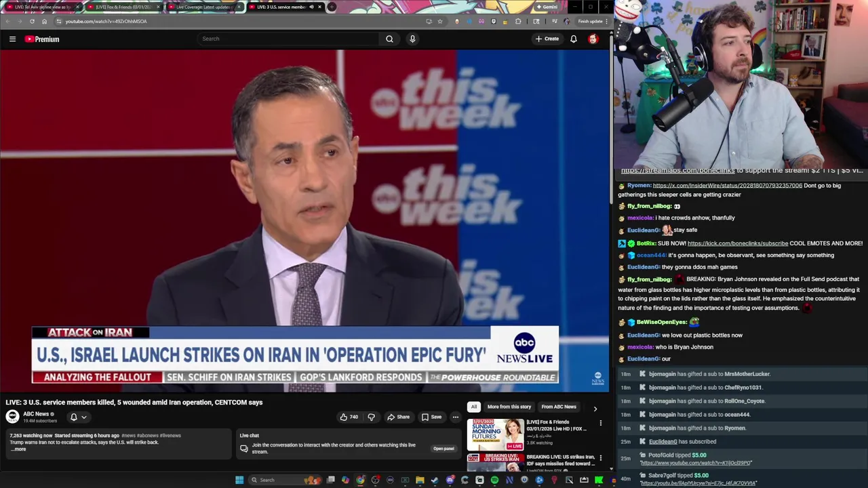The image size is (868, 488).
Task: Open more actions ellipsis beside Save
Action: click(x=456, y=417)
